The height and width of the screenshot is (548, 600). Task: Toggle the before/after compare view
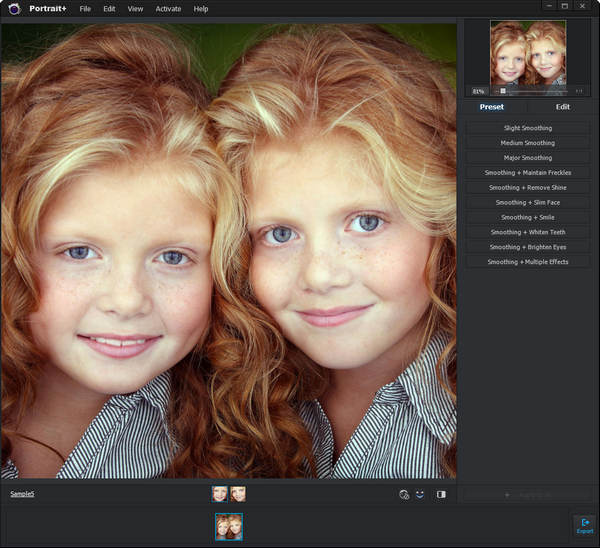[x=441, y=494]
